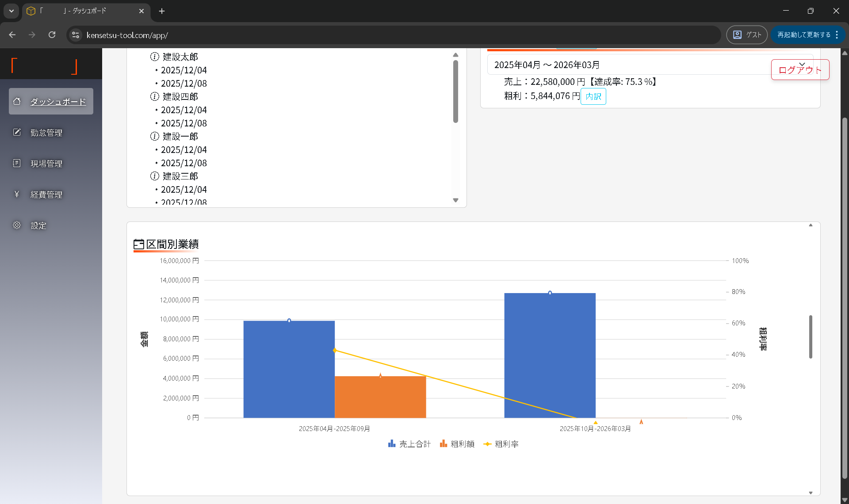Toggle 粗利額 series in chart legend
Screen dimensions: 849x504
click(457, 444)
